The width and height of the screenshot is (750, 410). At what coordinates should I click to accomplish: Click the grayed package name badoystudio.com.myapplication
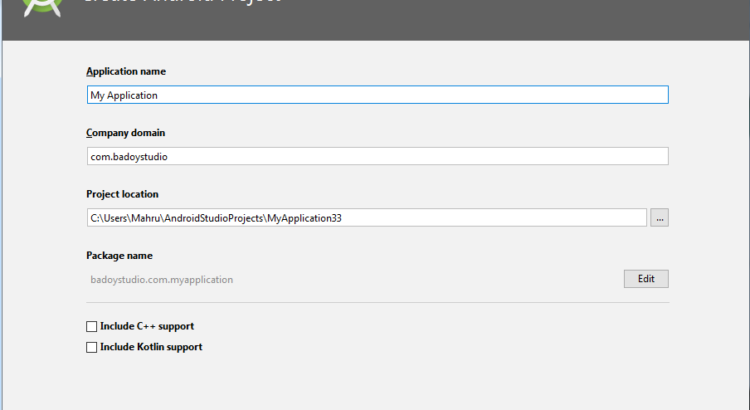point(162,280)
